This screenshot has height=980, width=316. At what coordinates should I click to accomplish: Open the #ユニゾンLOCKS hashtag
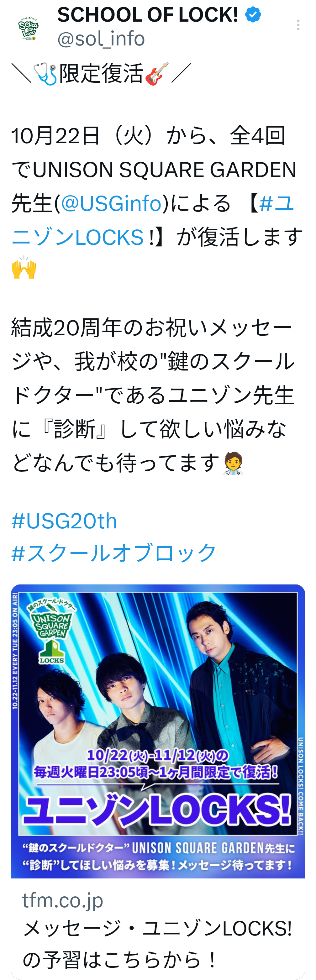tap(152, 220)
